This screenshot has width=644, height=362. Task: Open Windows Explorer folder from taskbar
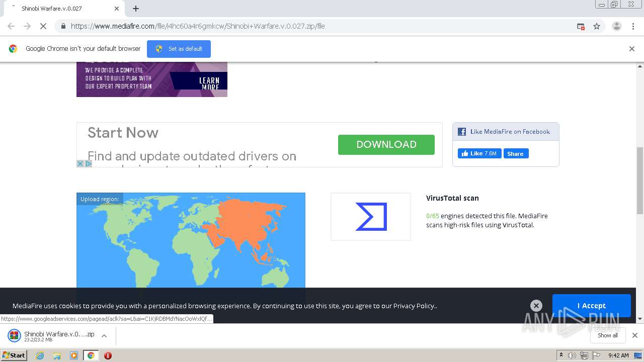(x=57, y=355)
